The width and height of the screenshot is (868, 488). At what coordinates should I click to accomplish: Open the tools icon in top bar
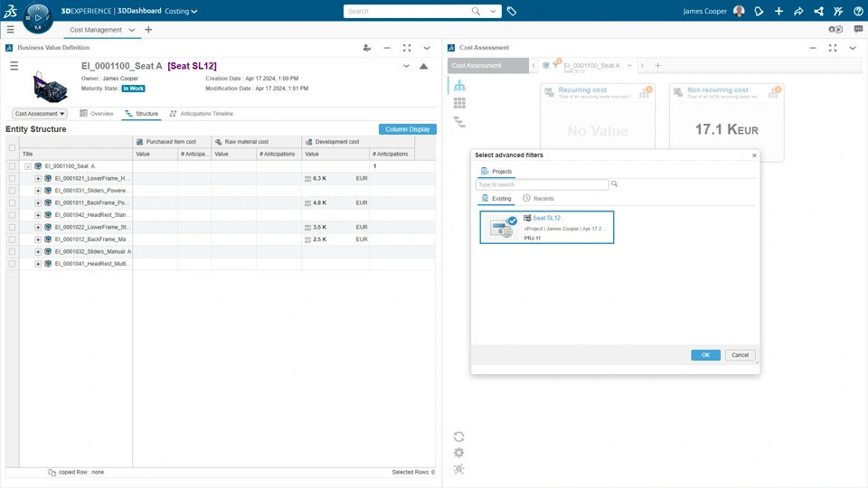[x=838, y=11]
